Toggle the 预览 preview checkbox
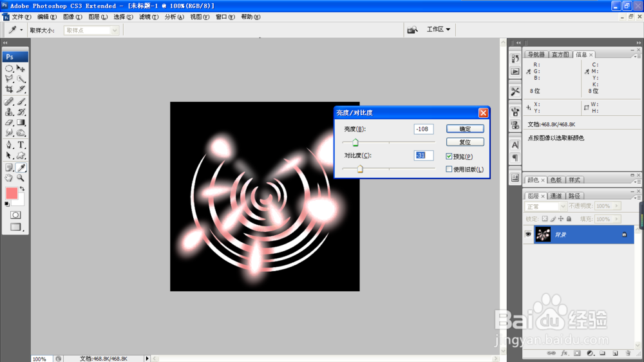Screen dimensions: 644x362 pyautogui.click(x=449, y=156)
